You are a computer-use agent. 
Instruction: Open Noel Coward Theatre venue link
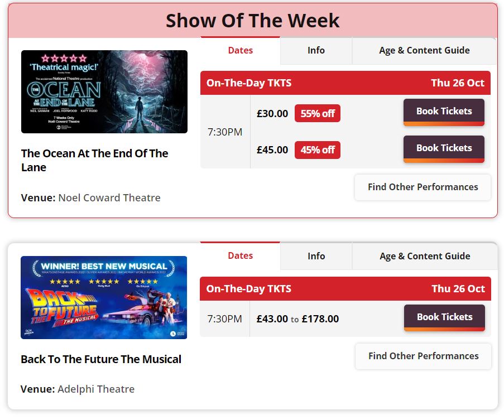tap(109, 197)
